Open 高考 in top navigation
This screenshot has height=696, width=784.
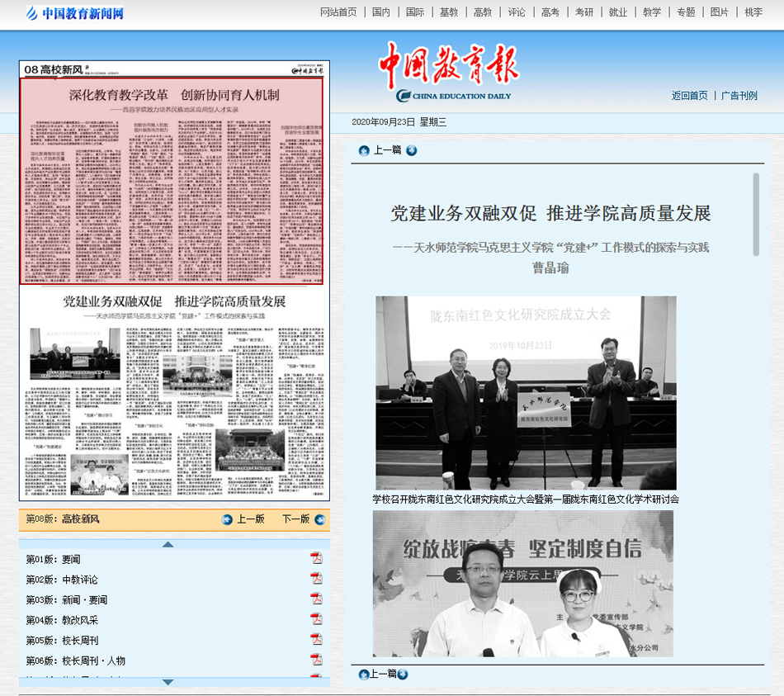click(x=550, y=12)
